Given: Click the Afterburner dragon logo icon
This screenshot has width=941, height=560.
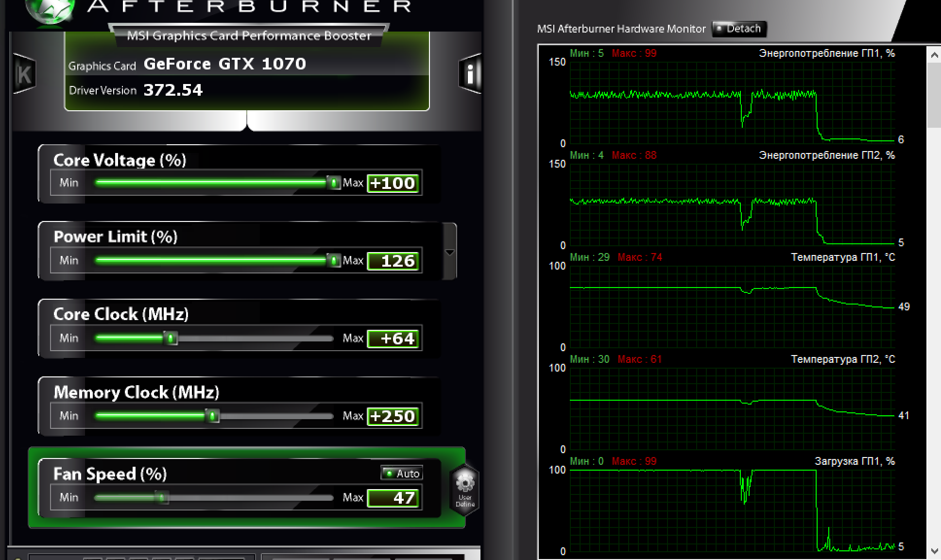Looking at the screenshot, I should coord(51,10).
